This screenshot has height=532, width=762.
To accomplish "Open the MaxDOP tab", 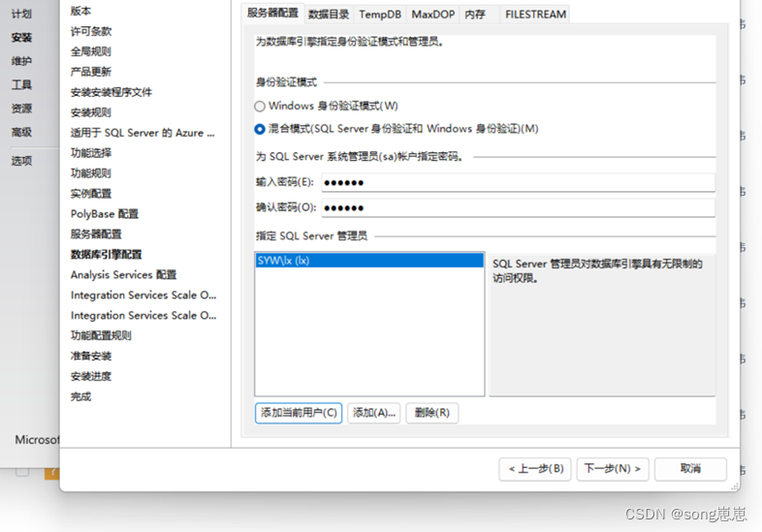I will (432, 15).
